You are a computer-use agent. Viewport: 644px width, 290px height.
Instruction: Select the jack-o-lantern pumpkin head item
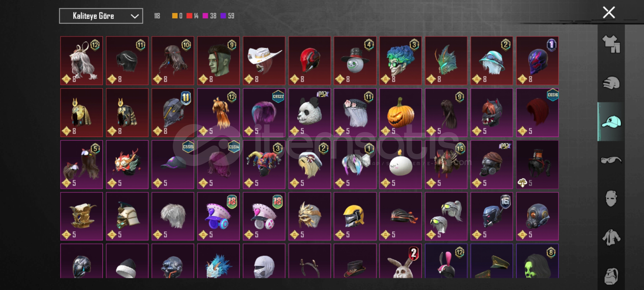(400, 113)
